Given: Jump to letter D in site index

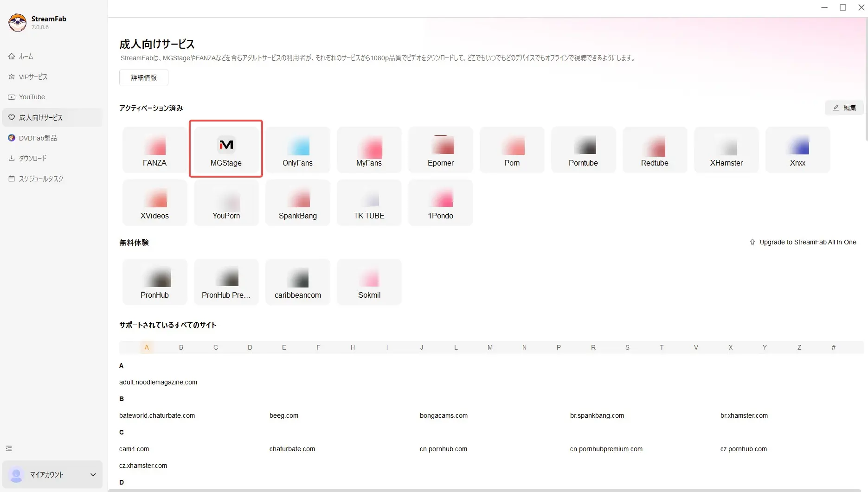Looking at the screenshot, I should 250,347.
